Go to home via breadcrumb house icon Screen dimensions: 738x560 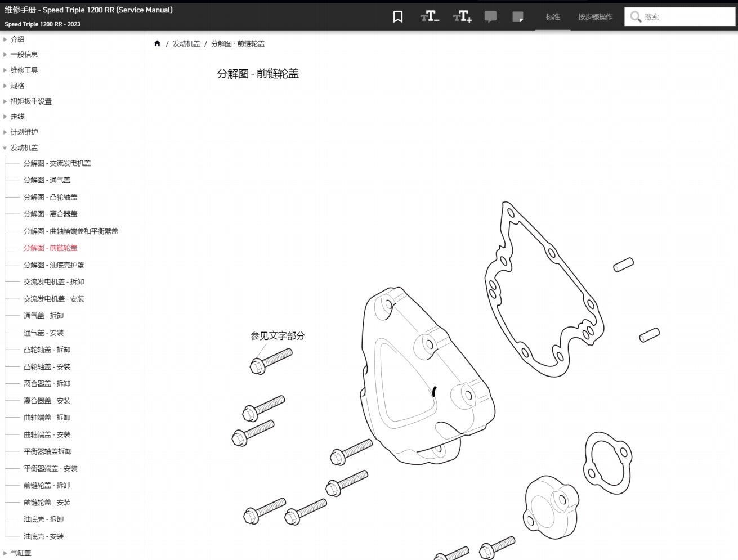157,43
